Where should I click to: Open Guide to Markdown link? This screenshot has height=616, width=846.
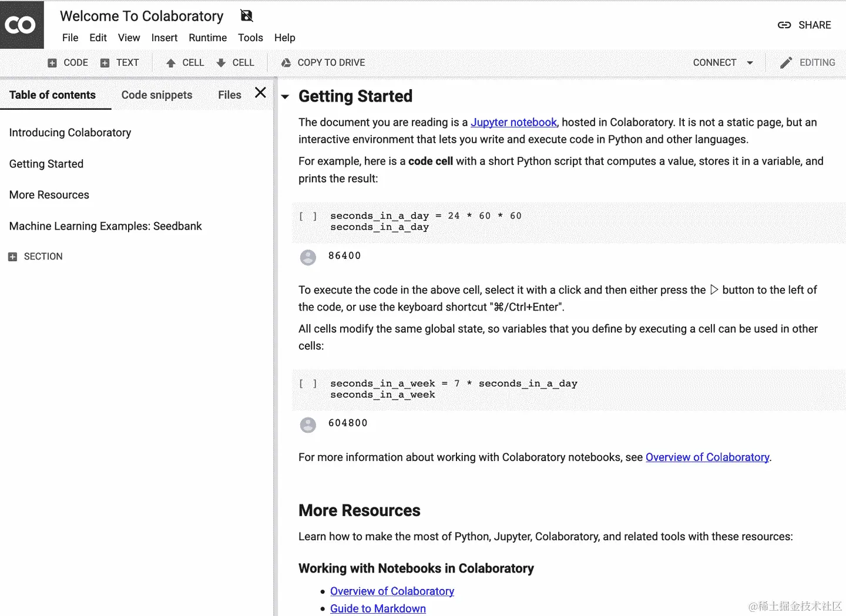point(378,608)
